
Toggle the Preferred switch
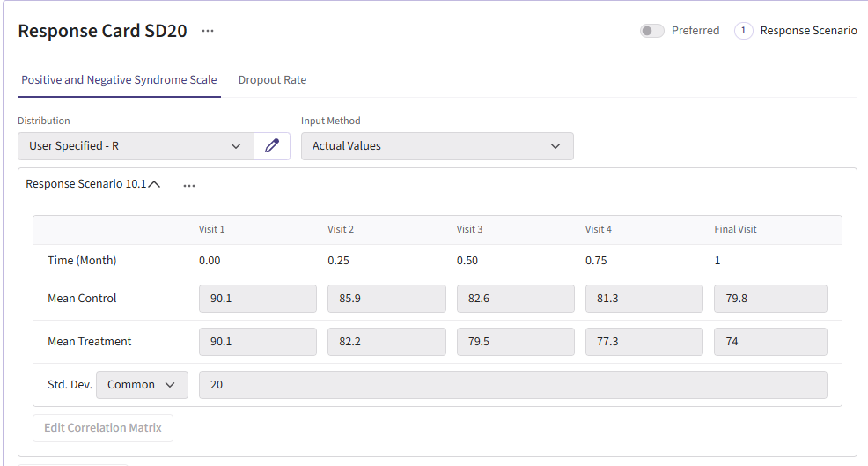(x=651, y=31)
